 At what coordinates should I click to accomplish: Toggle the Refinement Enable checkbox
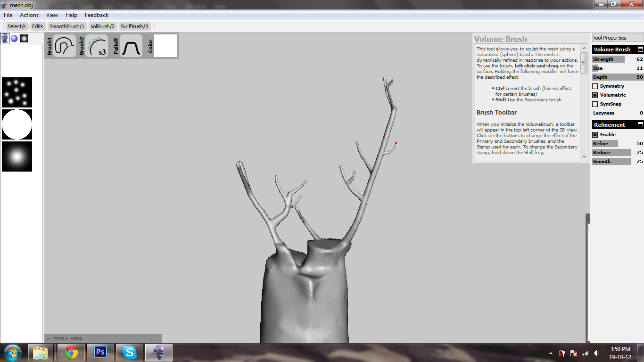coord(595,135)
